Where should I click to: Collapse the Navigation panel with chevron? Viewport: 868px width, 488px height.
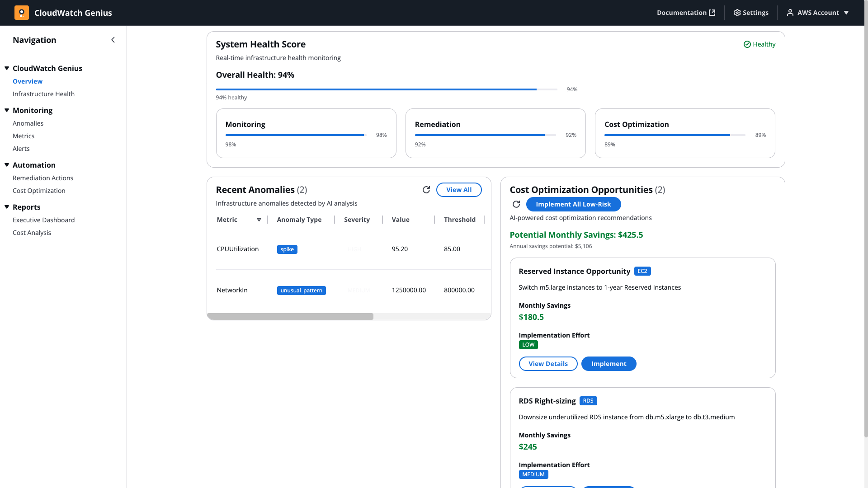[x=113, y=40]
